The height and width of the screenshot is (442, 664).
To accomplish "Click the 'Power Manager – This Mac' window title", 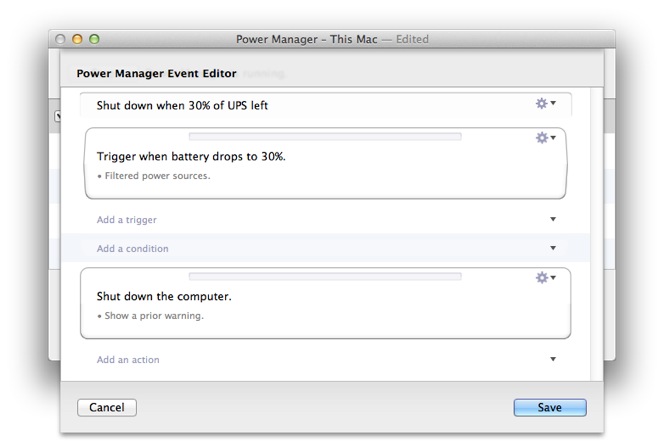I will (x=307, y=39).
